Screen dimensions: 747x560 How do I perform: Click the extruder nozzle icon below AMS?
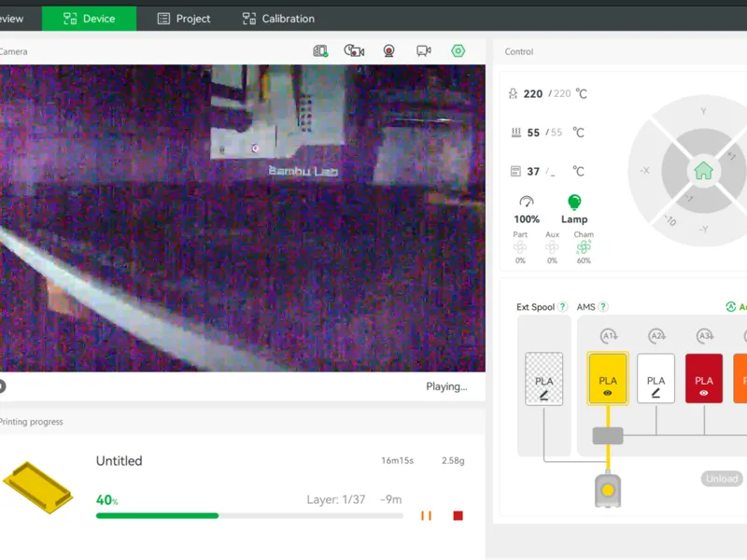click(608, 490)
